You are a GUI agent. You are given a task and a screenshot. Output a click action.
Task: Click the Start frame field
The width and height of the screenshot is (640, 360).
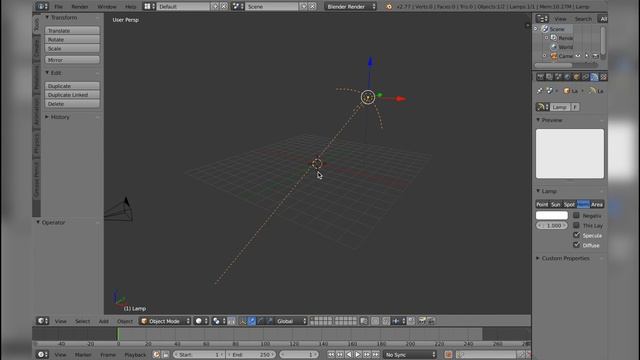[x=199, y=355]
